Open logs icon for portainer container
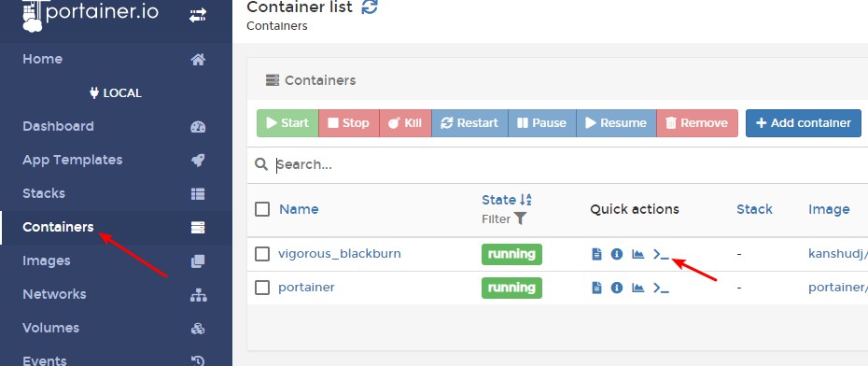This screenshot has width=868, height=366. pos(596,288)
